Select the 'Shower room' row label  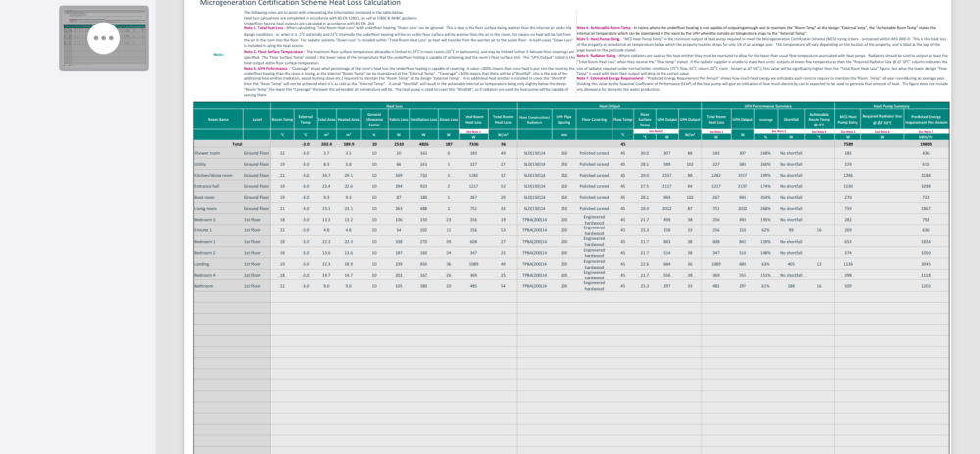coord(207,153)
